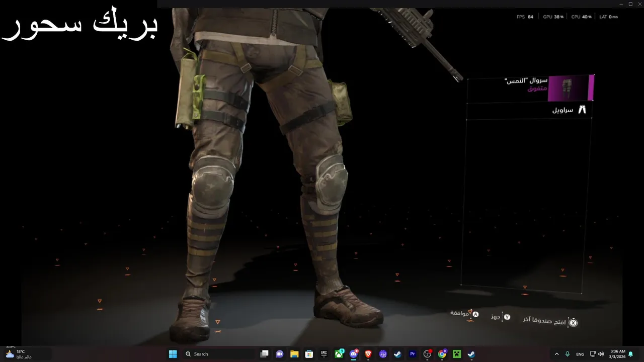Open the Brave browser taskbar icon
Screen dimensions: 644x362
pyautogui.click(x=368, y=354)
